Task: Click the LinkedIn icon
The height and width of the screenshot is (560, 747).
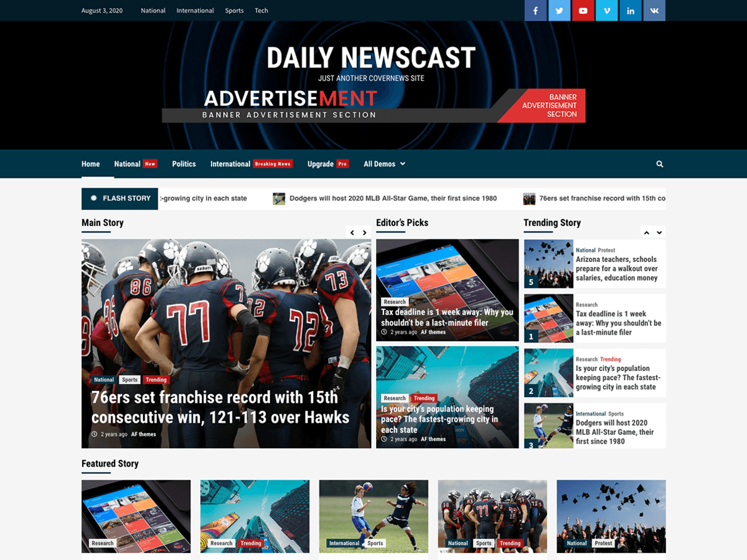Action: coord(630,11)
